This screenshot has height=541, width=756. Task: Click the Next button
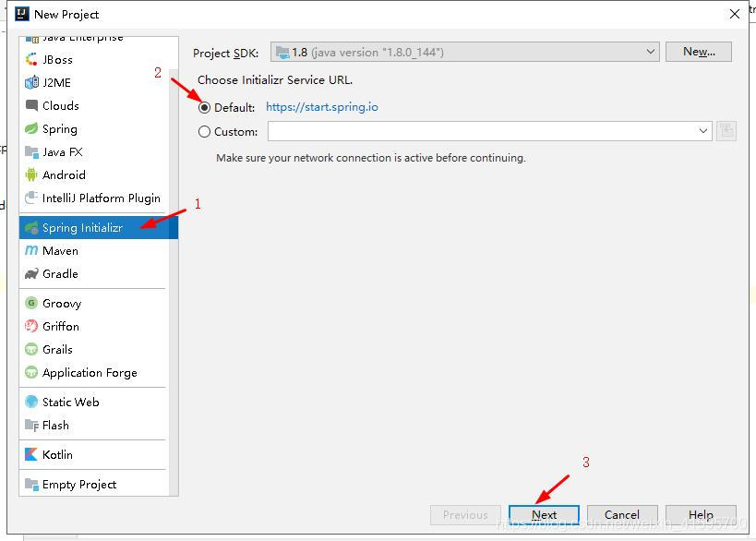click(544, 514)
